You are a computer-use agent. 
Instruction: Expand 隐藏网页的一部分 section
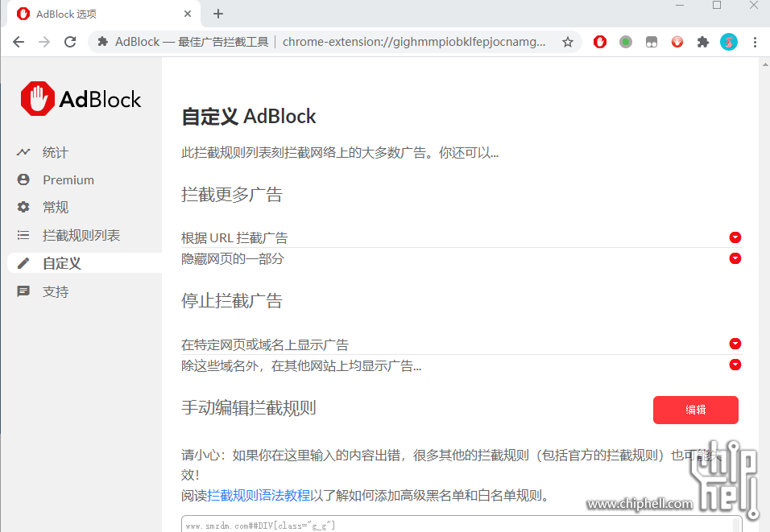coord(735,258)
